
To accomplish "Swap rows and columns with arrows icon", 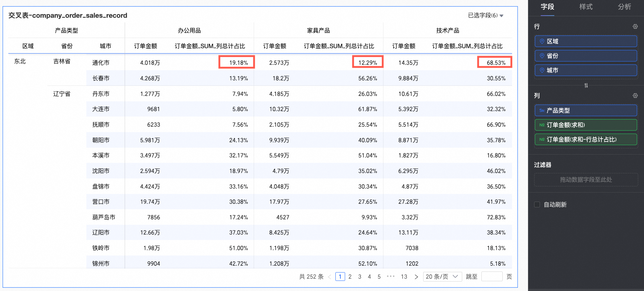I will click(x=586, y=85).
